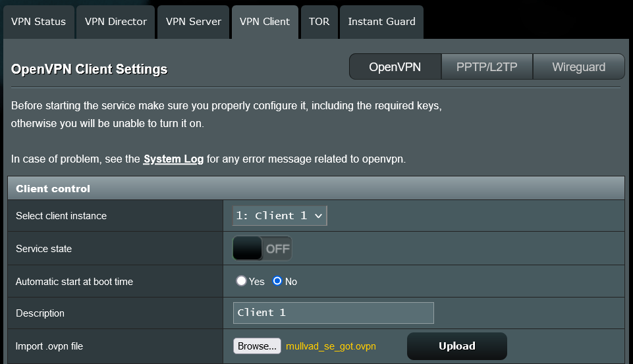The height and width of the screenshot is (364, 633).
Task: Switch to the Instant Guard tab
Action: [381, 22]
